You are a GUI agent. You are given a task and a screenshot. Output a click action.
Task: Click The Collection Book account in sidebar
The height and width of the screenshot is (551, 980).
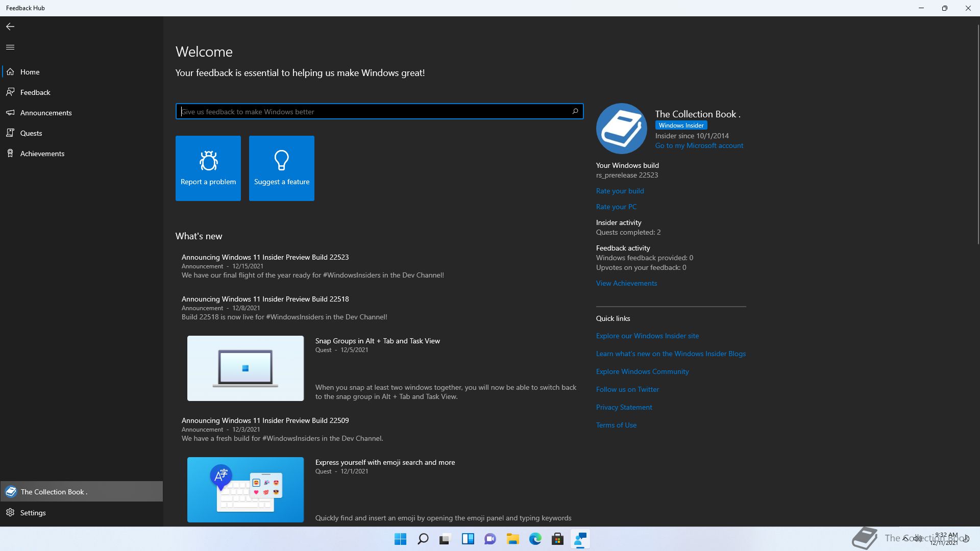[x=82, y=492]
